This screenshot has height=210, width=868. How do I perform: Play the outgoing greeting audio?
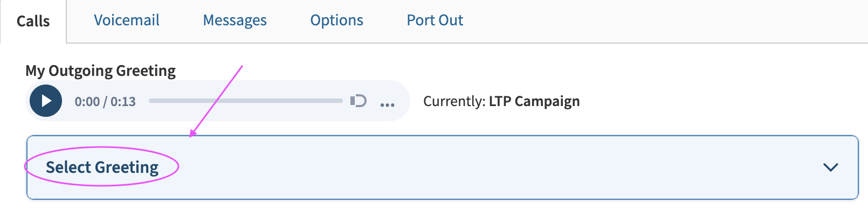[46, 101]
